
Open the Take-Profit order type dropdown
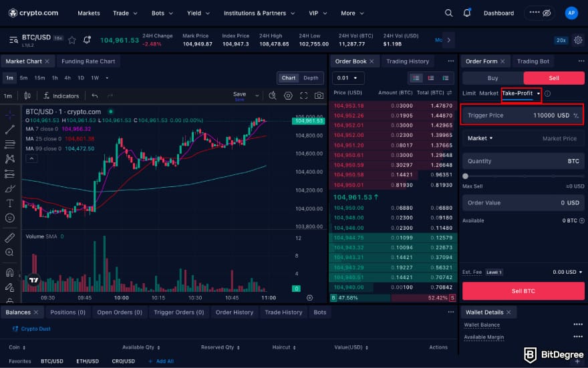[x=521, y=94]
